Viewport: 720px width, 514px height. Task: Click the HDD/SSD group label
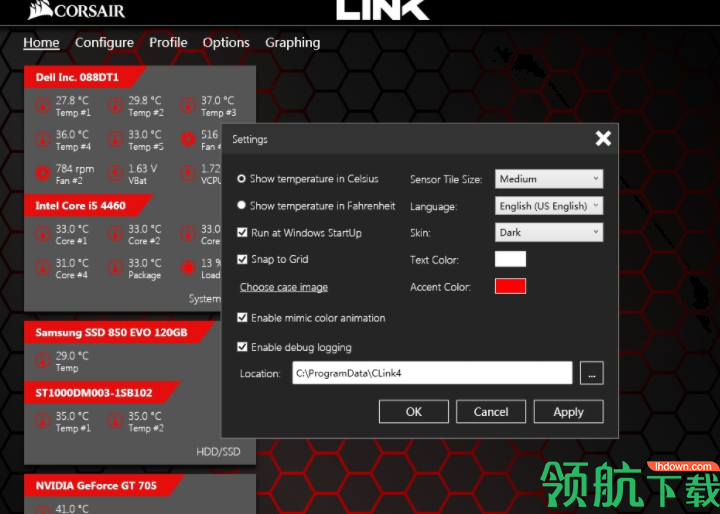pos(218,452)
